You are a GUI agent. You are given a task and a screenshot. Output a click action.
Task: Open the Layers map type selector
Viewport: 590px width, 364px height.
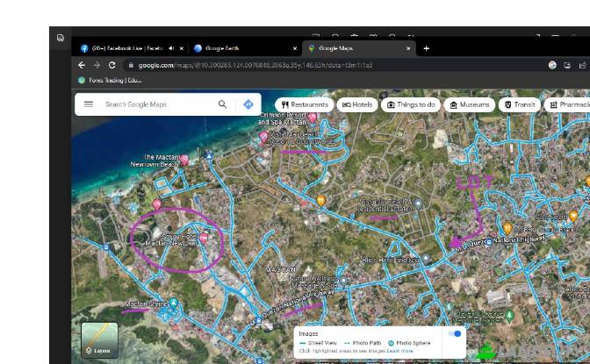coord(99,340)
